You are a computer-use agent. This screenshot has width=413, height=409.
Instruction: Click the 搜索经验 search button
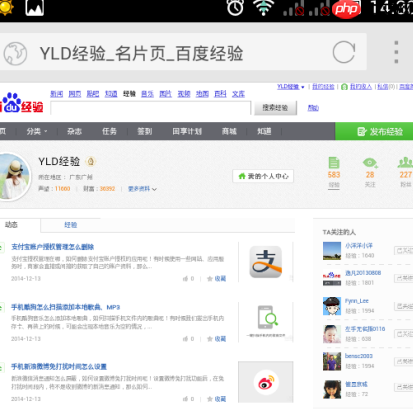click(x=275, y=108)
